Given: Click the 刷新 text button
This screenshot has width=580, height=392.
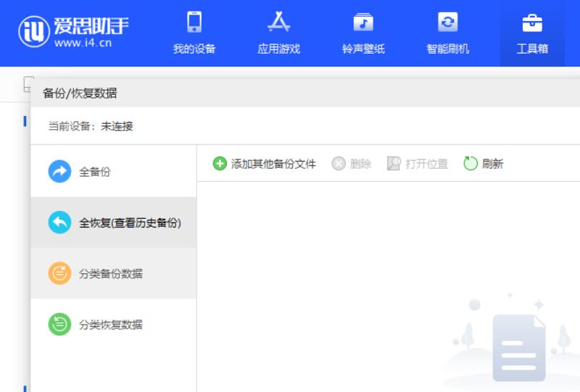Looking at the screenshot, I should pos(492,164).
